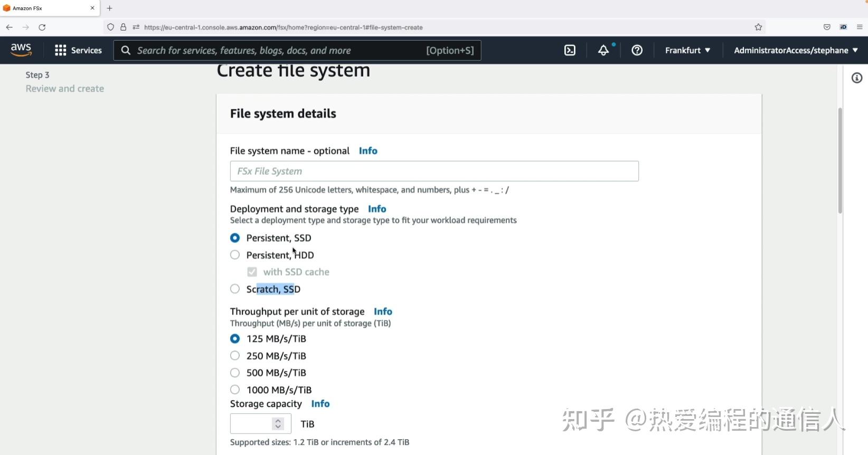Open the CloudShell terminal icon

570,50
